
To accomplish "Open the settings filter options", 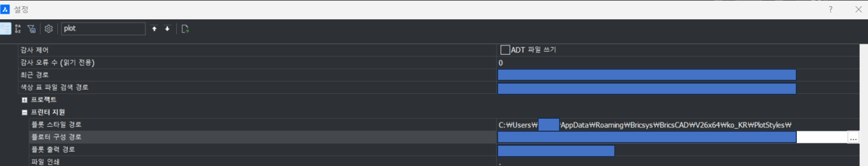I will tap(32, 29).
